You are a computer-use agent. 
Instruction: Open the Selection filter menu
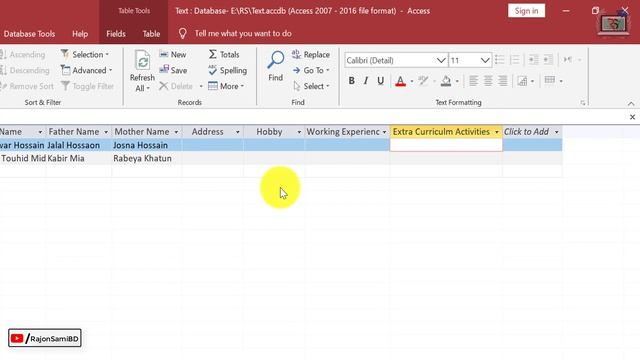tap(85, 54)
